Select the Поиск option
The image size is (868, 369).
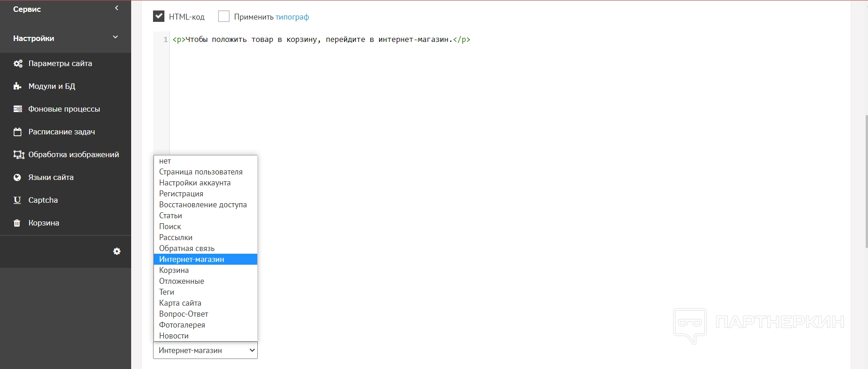tap(205, 226)
